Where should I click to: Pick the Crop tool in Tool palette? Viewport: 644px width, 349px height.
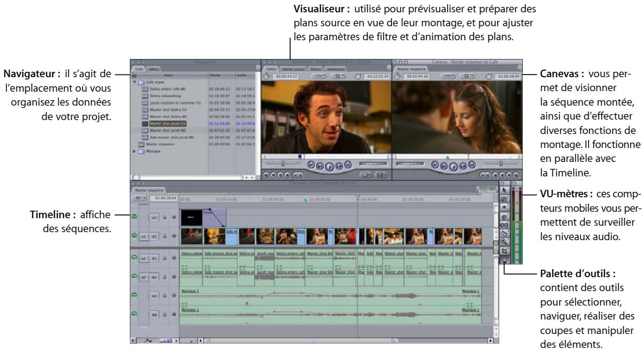coord(504,250)
